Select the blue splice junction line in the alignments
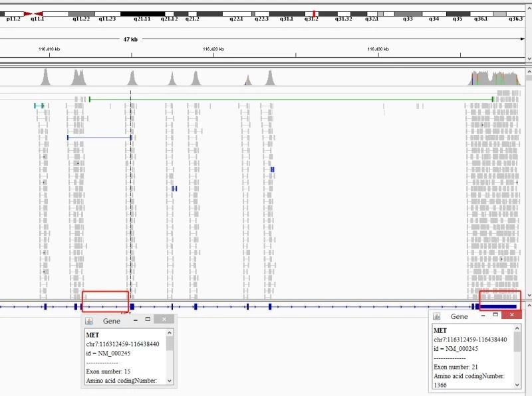 [x=98, y=138]
